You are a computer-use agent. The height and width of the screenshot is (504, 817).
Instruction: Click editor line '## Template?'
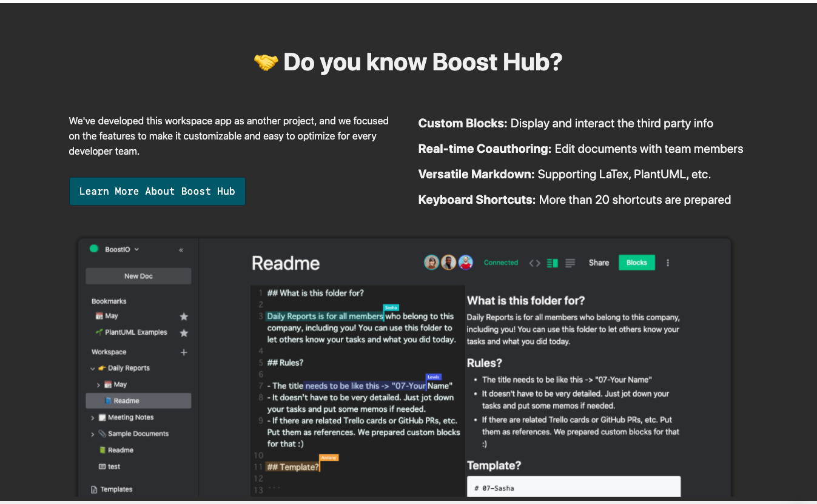[x=293, y=467]
